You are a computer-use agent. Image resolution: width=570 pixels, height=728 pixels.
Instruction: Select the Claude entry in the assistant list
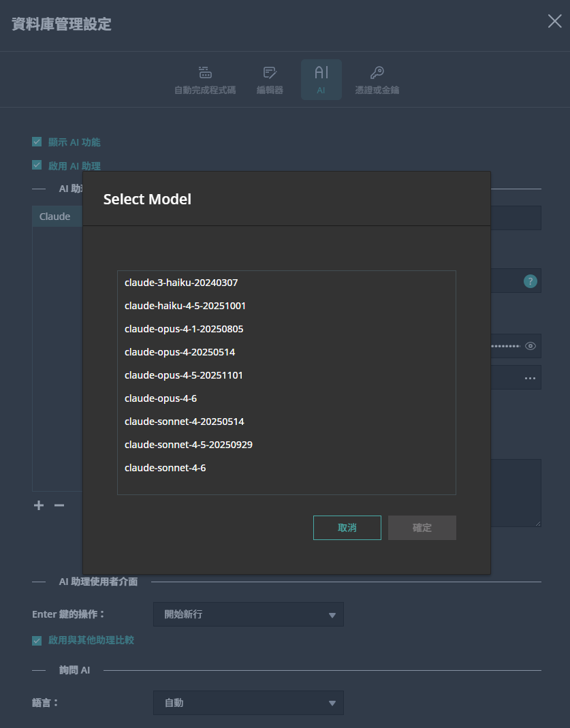[54, 216]
